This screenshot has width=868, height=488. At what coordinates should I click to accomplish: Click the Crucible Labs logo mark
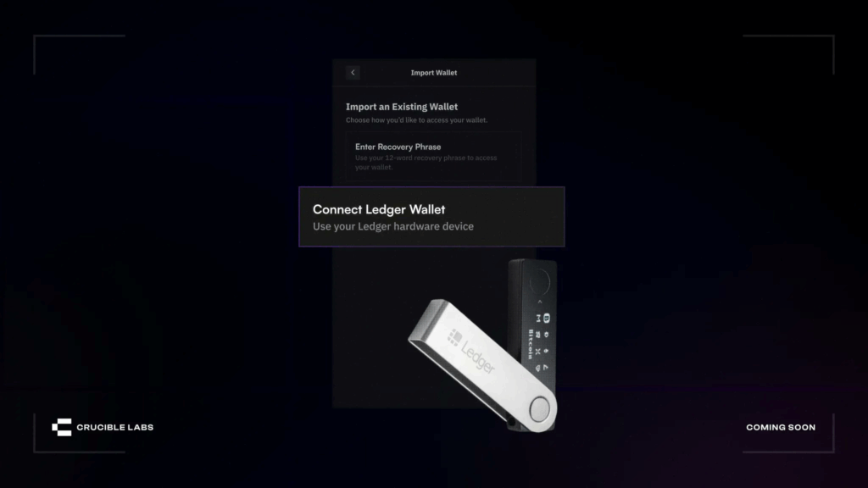coord(61,427)
